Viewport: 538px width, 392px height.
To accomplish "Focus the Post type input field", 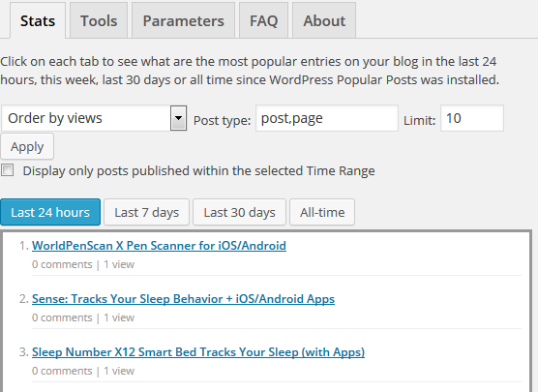I will click(327, 118).
